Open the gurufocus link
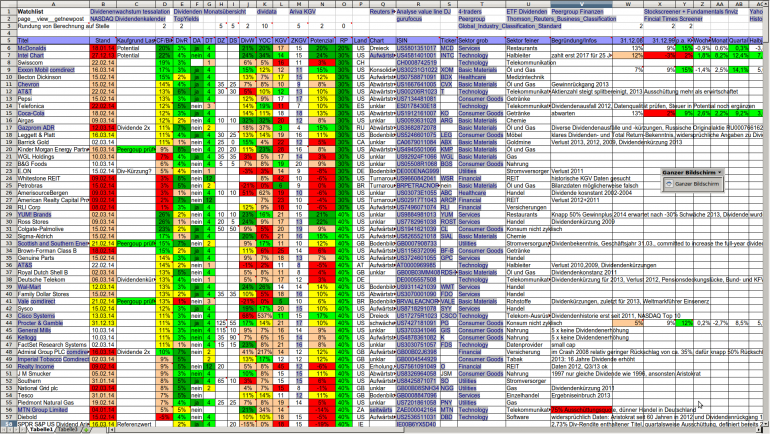This screenshot has width=770, height=434. [x=409, y=19]
